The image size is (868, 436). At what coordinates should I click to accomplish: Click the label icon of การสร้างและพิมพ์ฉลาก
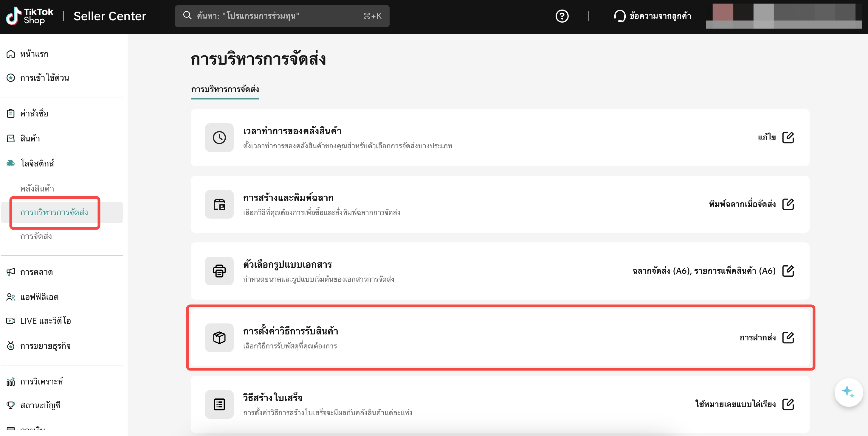219,204
